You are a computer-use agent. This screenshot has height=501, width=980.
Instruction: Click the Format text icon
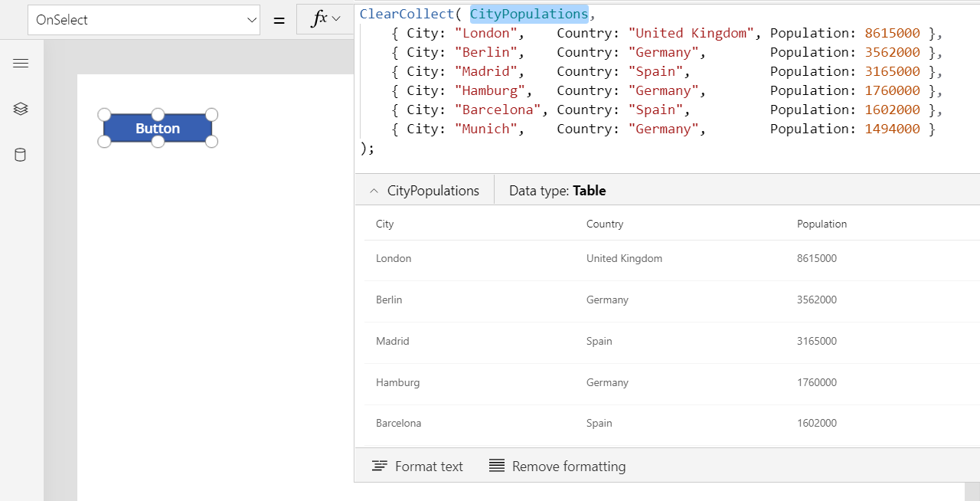pyautogui.click(x=379, y=467)
